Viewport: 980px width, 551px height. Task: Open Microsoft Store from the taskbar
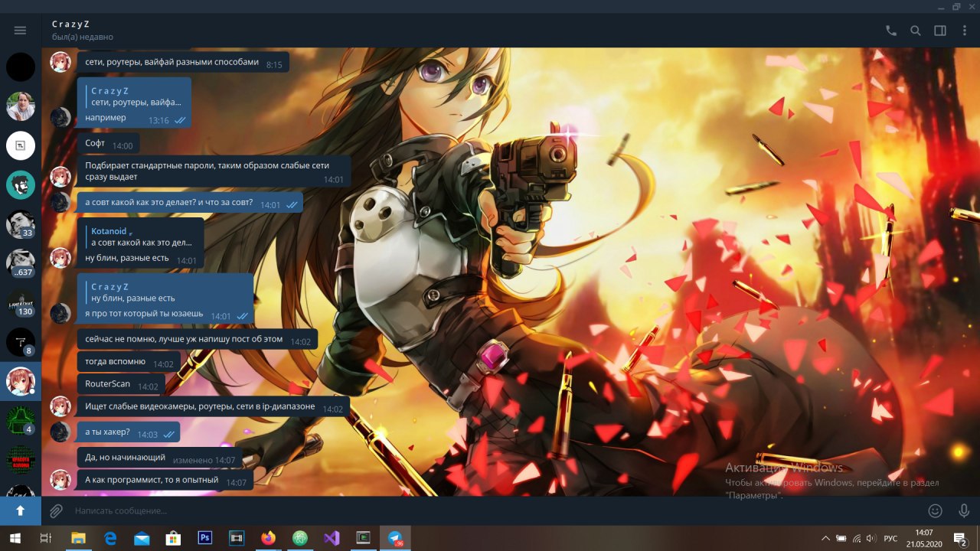click(173, 538)
